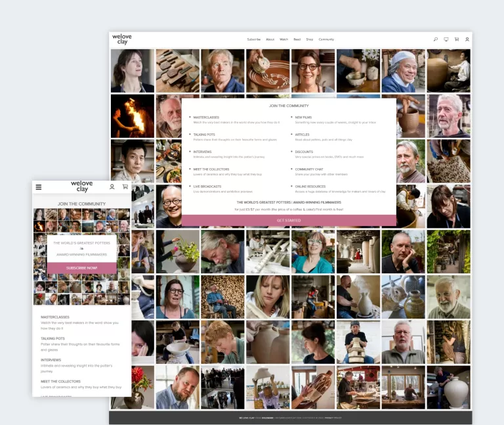Open the shopping cart in desktop header

[x=457, y=39]
